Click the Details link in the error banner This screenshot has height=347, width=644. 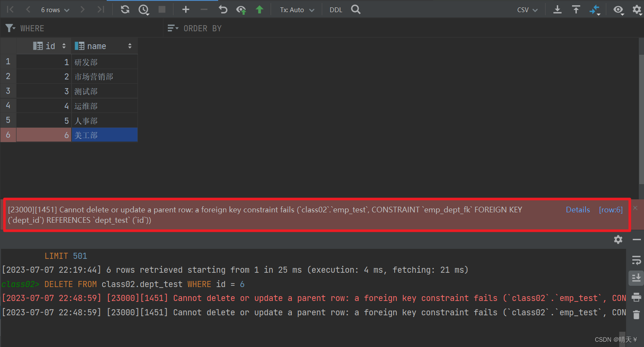(578, 210)
